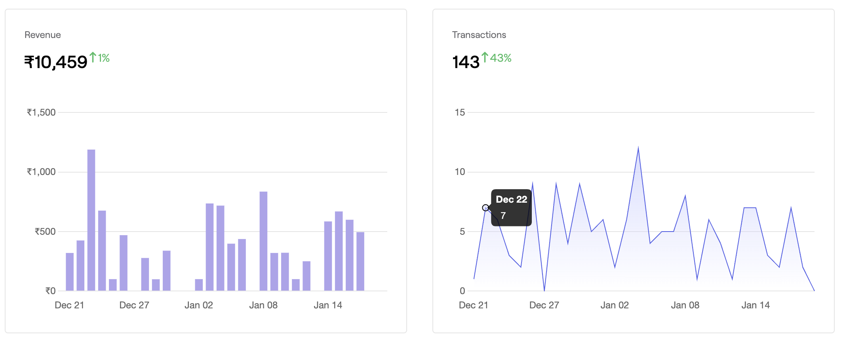Click the Dec 22 tooltip in Transactions chart
This screenshot has height=342, width=868.
pyautogui.click(x=511, y=208)
